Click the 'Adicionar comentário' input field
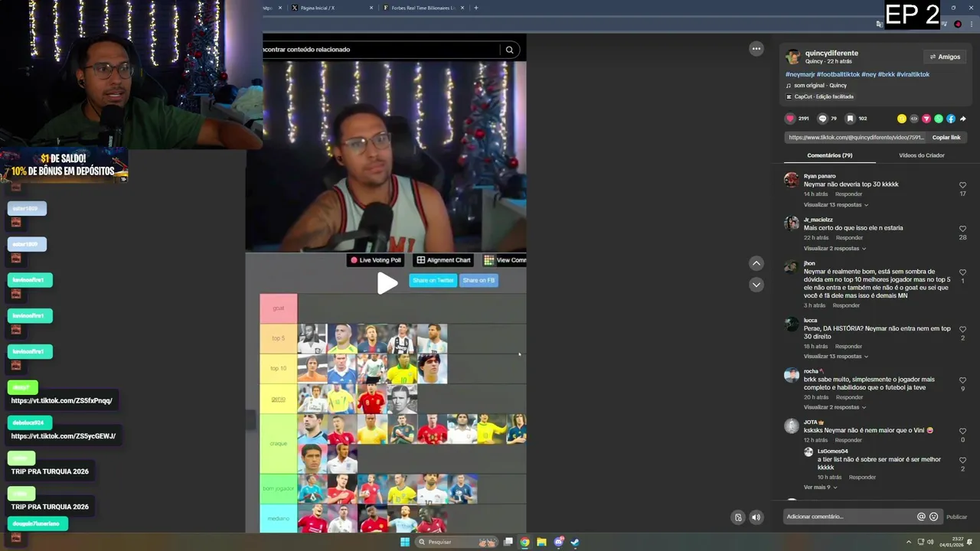The image size is (980, 551). [848, 517]
